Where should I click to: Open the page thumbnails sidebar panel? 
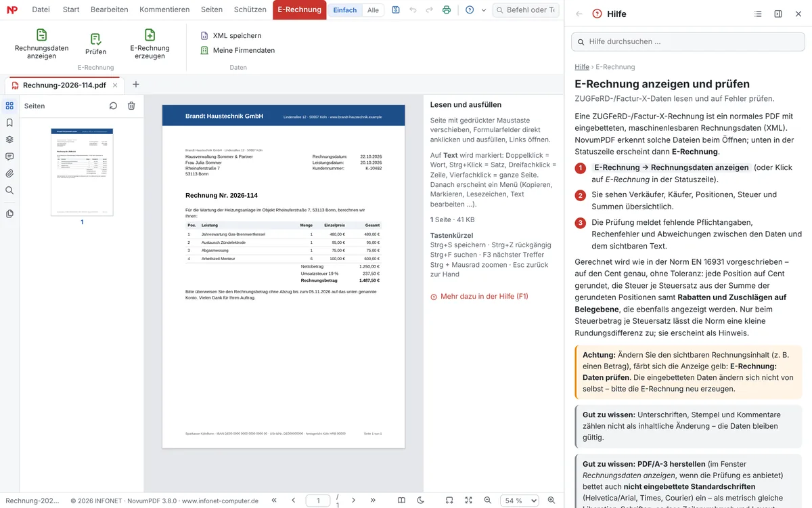coord(9,106)
